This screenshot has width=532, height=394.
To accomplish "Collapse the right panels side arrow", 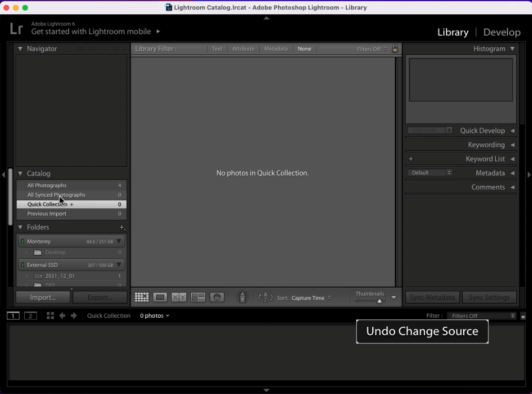I will (529, 175).
